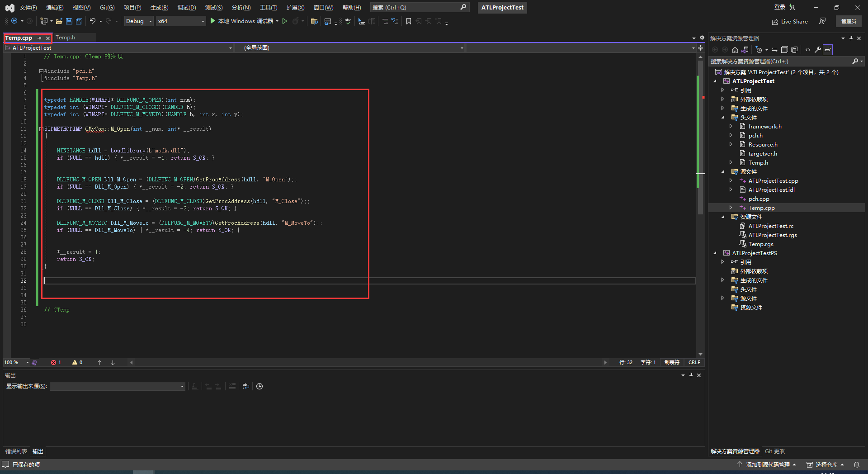Open the 100 % zoom dropdown
The image size is (868, 474).
coord(17,362)
